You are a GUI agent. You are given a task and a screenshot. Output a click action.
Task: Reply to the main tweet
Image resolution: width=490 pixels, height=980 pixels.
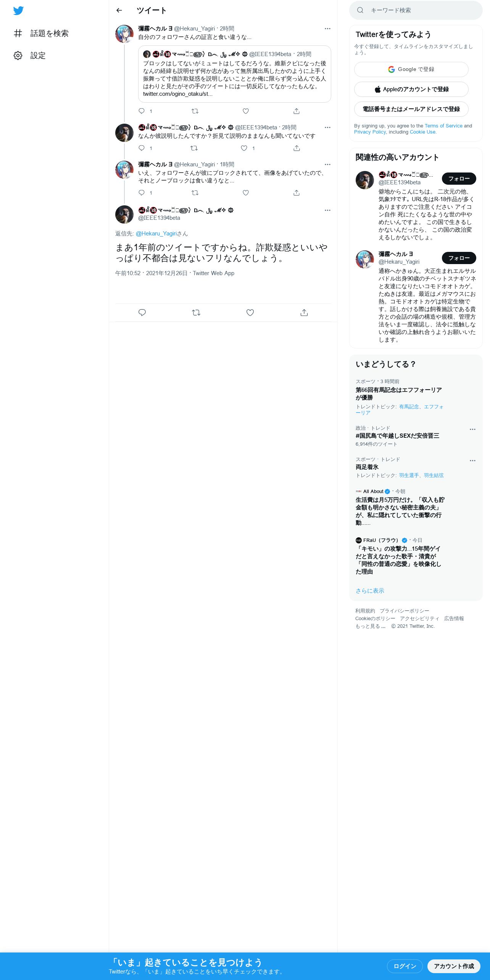142,313
